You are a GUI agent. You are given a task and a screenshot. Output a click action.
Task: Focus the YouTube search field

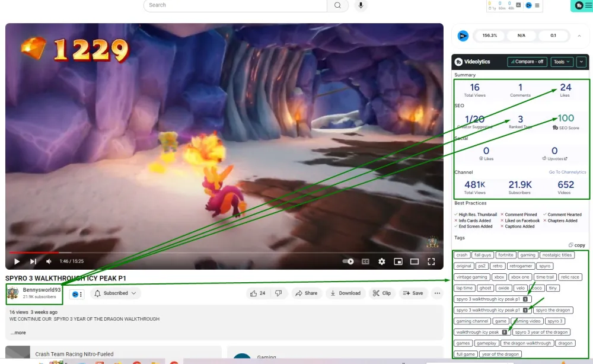coord(235,5)
